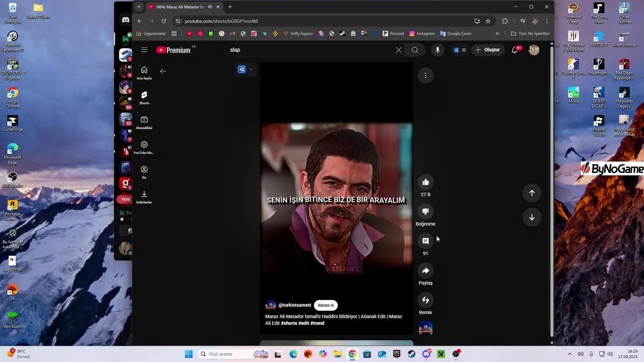The height and width of the screenshot is (362, 644).
Task: Click the YENİ badge in left window
Action: [125, 199]
